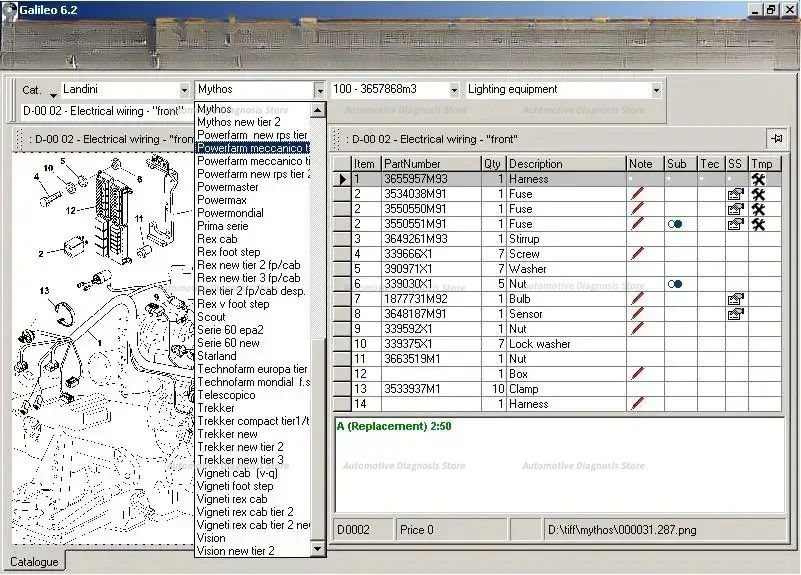Select row selector for Harness 3655957M93

point(342,179)
